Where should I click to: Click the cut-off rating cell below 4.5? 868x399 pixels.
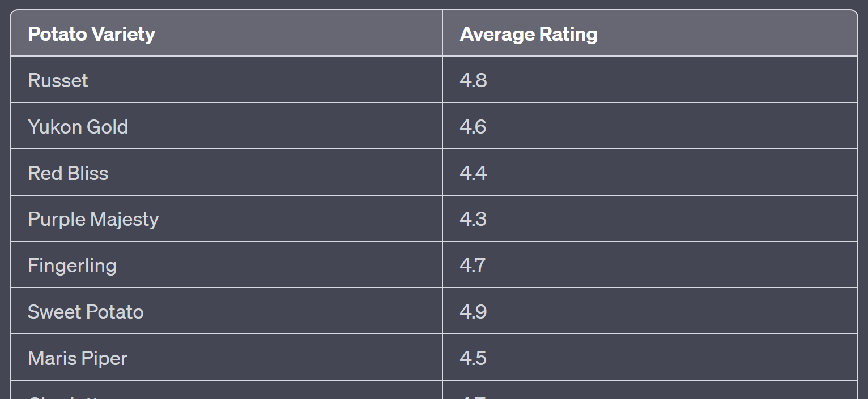[x=473, y=392]
